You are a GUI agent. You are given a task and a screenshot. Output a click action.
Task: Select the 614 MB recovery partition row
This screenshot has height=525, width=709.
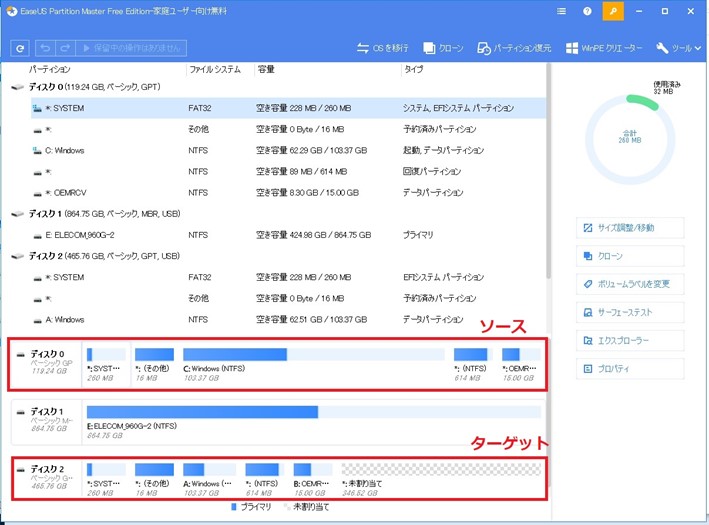tap(288, 172)
